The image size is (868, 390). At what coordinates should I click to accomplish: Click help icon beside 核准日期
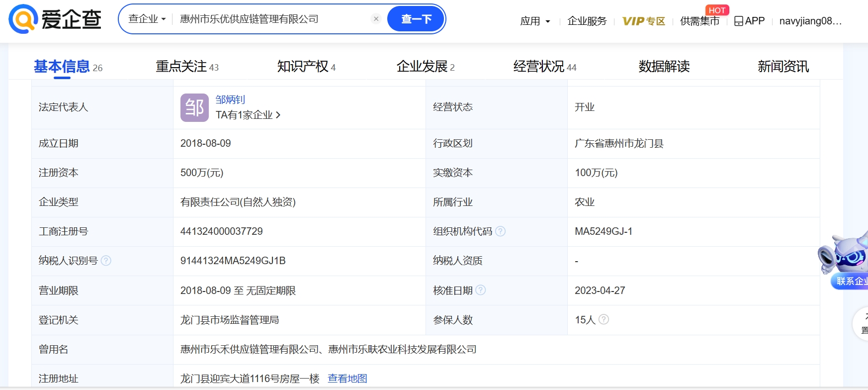coord(481,290)
